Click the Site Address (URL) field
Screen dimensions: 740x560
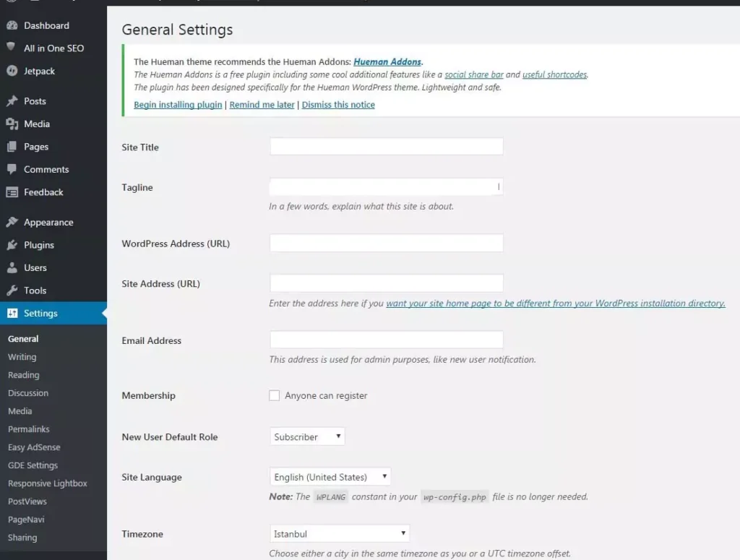(x=386, y=283)
